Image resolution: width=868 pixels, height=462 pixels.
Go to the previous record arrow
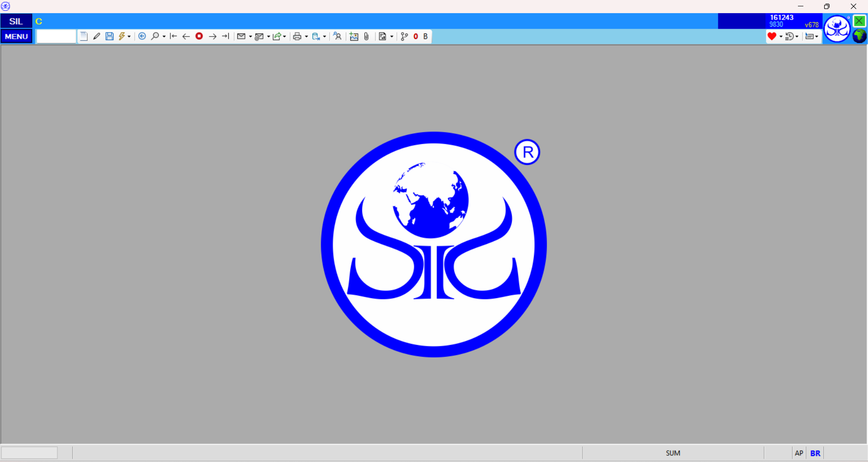pos(186,37)
